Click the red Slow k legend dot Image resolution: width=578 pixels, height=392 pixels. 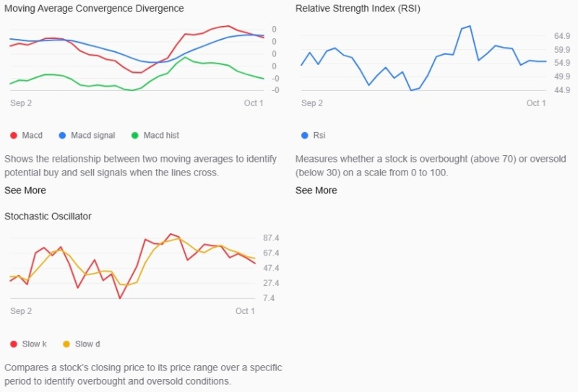click(14, 344)
